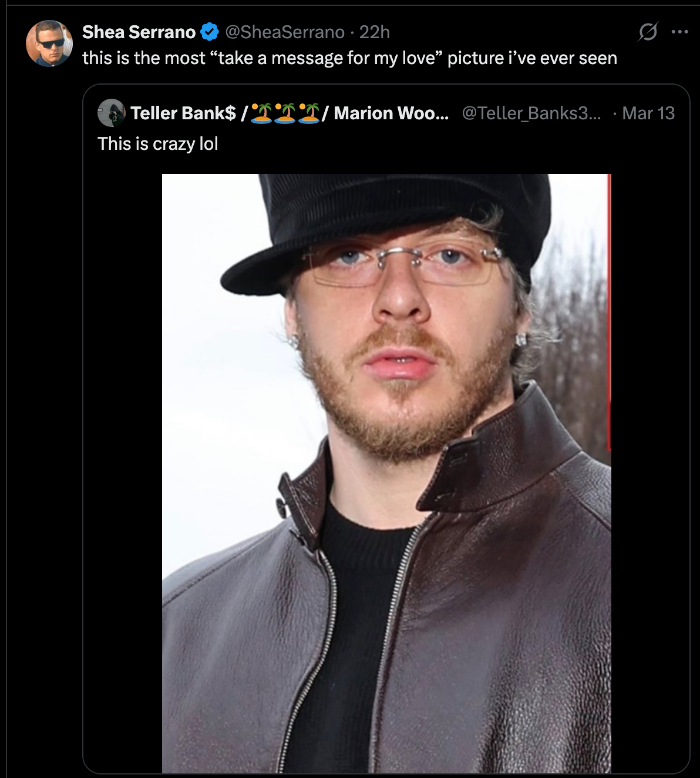The width and height of the screenshot is (700, 778).
Task: Click the truncated Marion Woo... name text
Action: 391,113
